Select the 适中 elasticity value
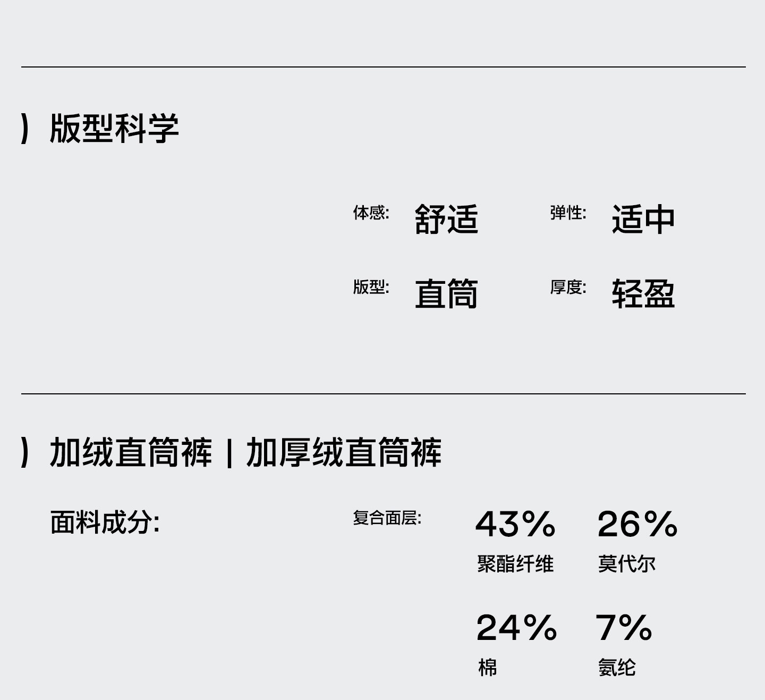Screen dimensions: 765x700 [643, 219]
